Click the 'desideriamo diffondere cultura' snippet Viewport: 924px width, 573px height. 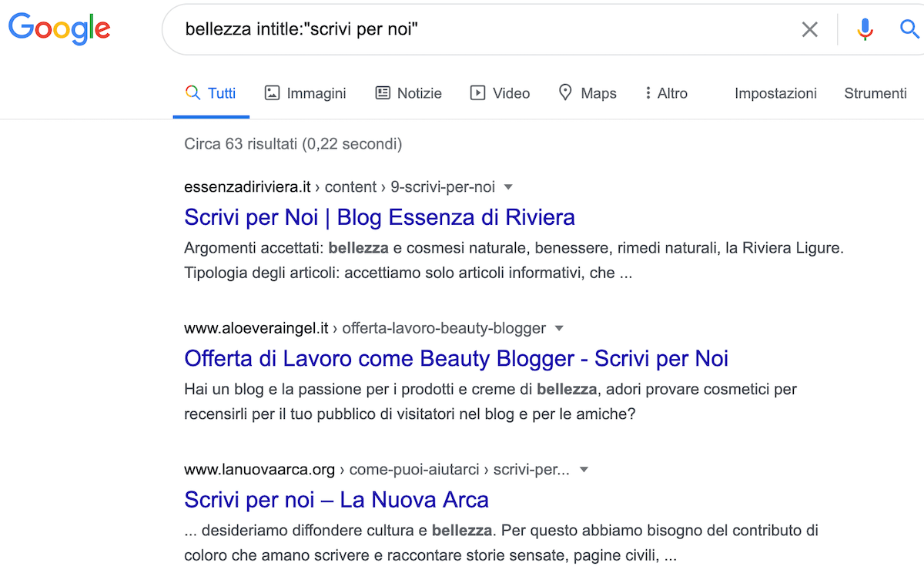pyautogui.click(x=501, y=543)
